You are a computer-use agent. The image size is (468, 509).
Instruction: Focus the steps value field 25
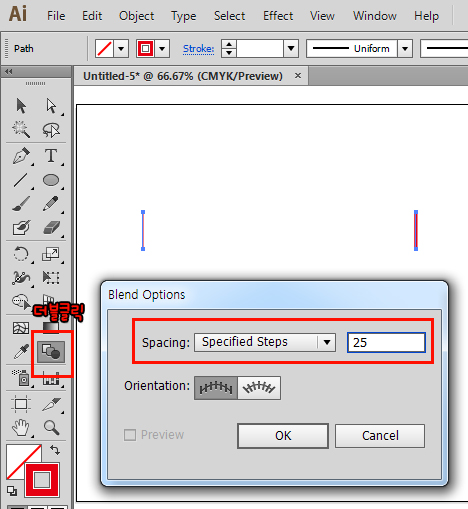[386, 342]
